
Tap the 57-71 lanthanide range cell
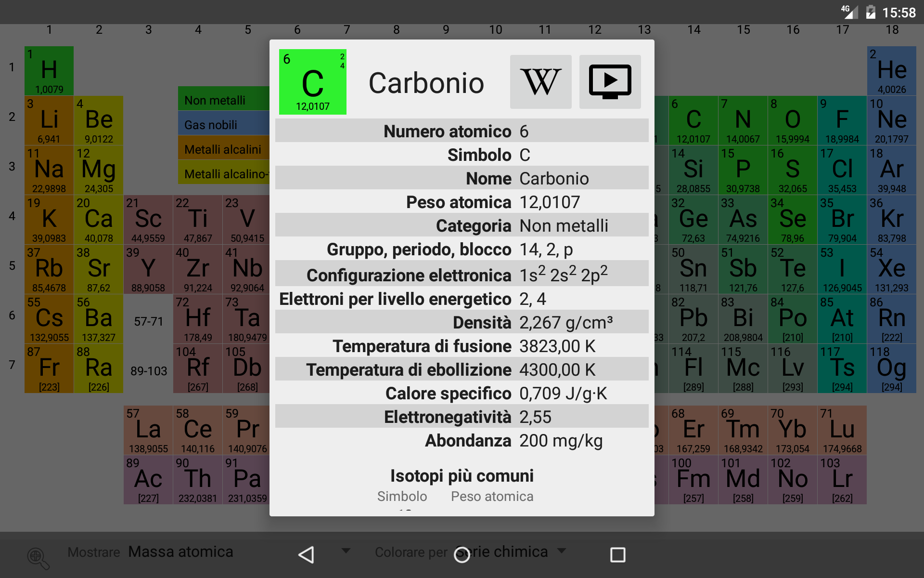click(x=148, y=321)
